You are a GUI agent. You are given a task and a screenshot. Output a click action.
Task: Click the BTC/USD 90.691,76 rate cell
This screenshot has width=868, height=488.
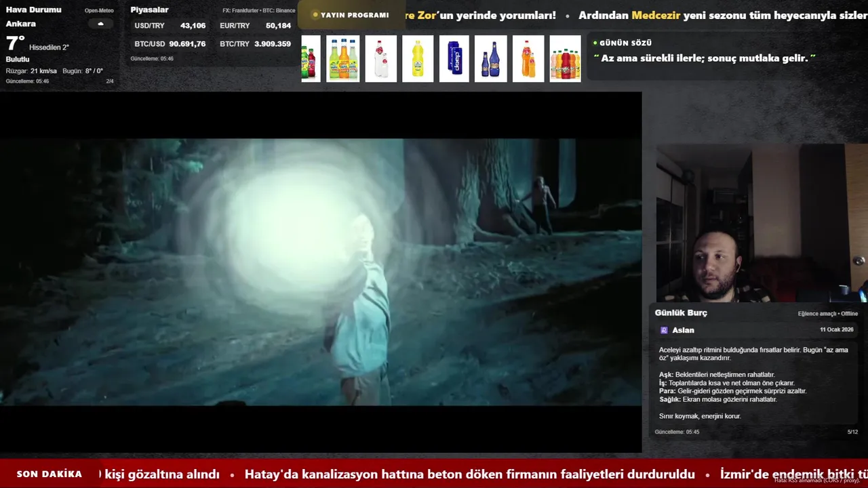(170, 44)
